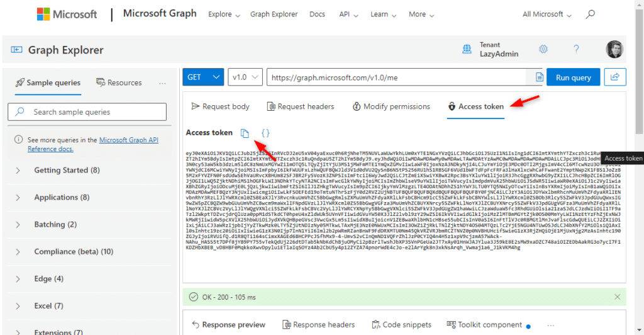Switch to Resources tab
This screenshot has width=644, height=335.
119,82
